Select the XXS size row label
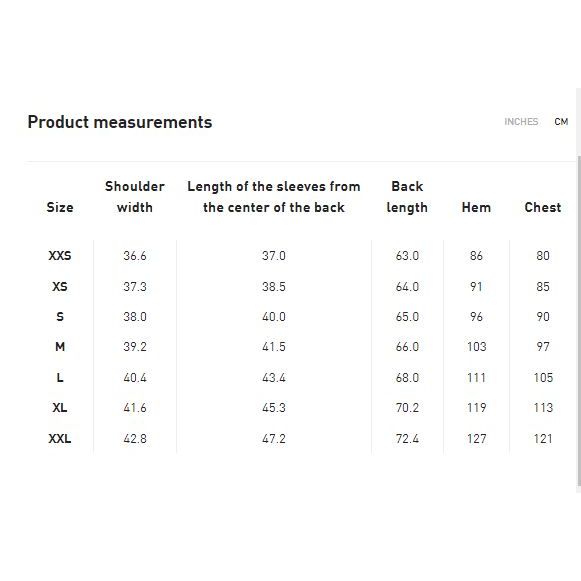The image size is (581, 581). click(x=60, y=255)
